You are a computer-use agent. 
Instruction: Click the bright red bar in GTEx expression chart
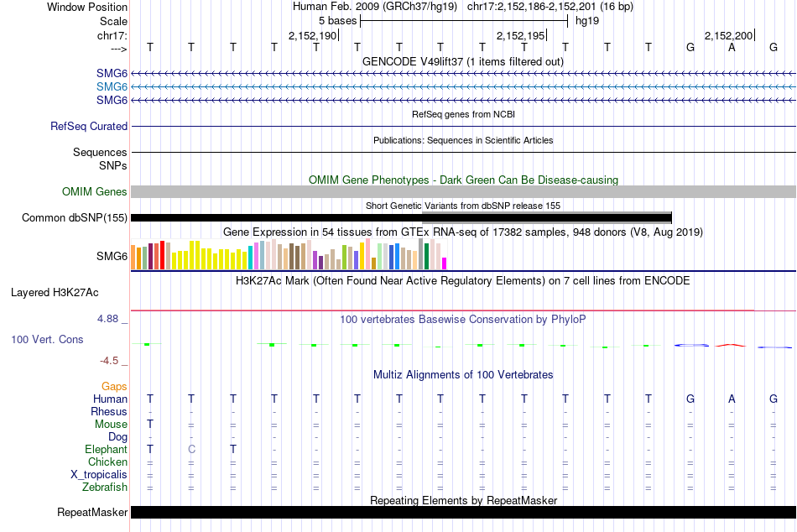coord(162,255)
